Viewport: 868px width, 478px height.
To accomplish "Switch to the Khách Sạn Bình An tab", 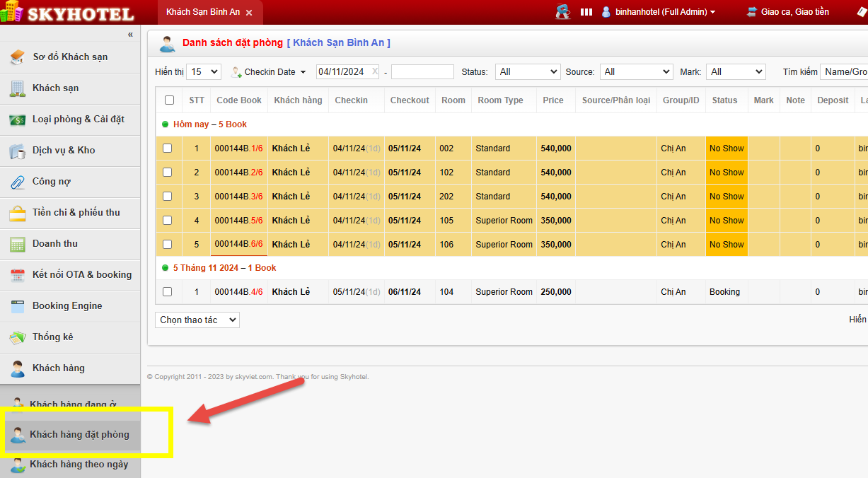I will point(202,13).
